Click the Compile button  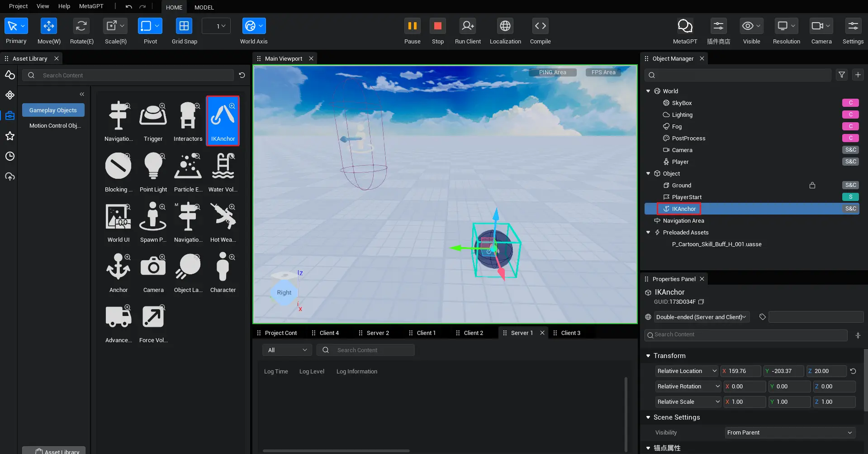540,26
